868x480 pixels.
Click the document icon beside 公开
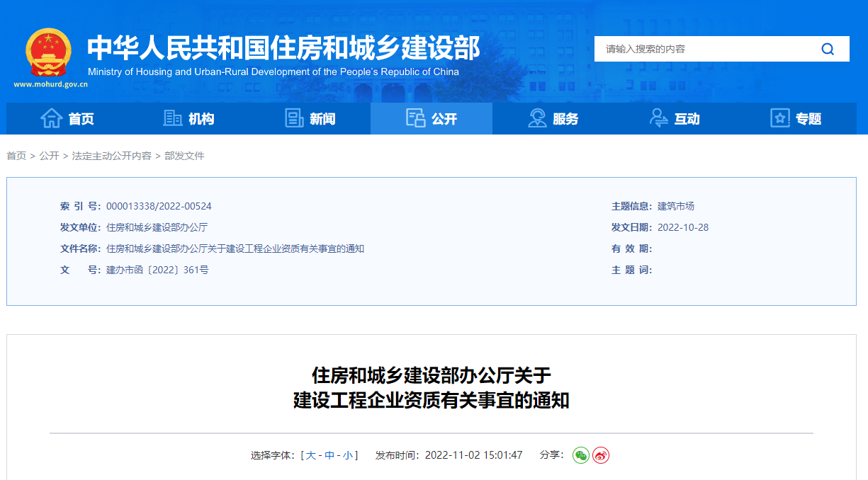(415, 118)
